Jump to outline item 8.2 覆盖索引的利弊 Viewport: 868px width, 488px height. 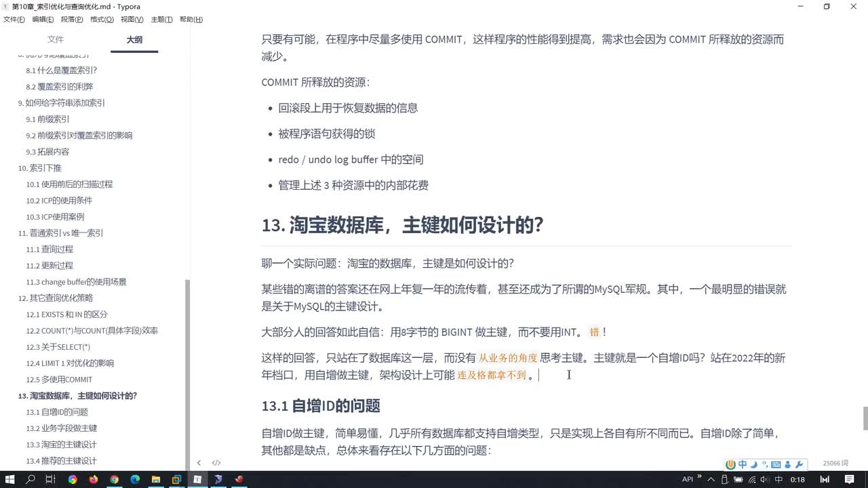[x=60, y=87]
